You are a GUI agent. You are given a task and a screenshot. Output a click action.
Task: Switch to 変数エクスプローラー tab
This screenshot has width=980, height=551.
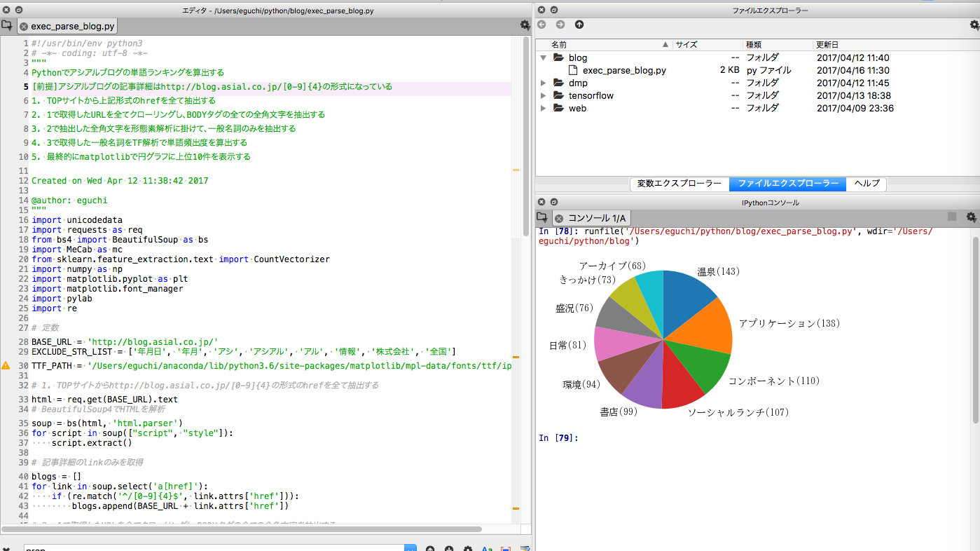(679, 184)
